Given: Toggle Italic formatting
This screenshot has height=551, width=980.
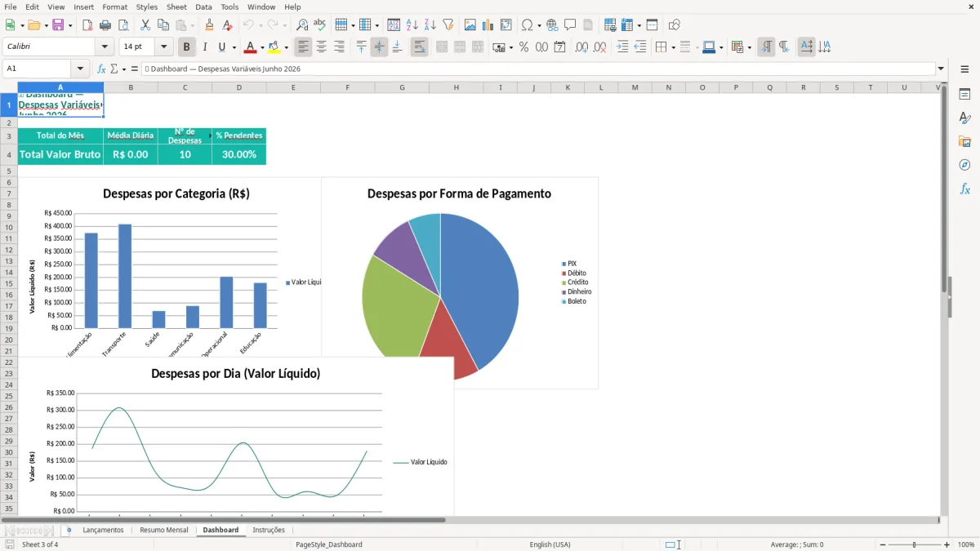Looking at the screenshot, I should click(x=205, y=47).
